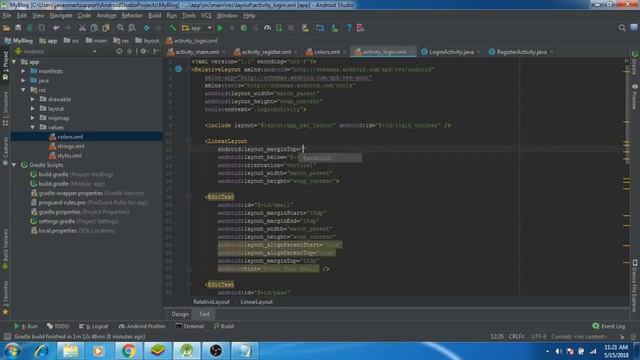Open the app run configuration dropdown
Viewport: 640px width, 360px height.
point(197,28)
